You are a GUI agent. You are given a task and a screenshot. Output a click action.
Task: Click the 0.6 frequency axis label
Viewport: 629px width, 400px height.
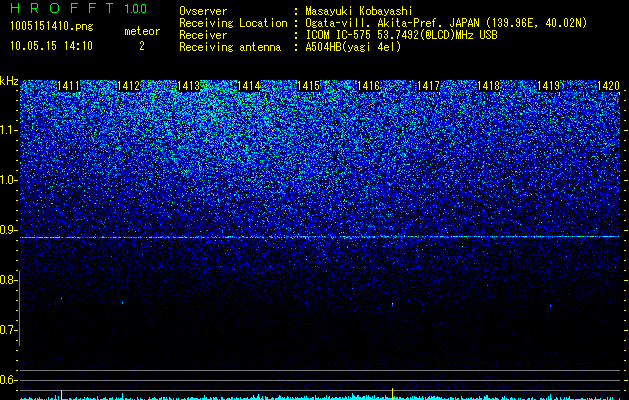coord(8,380)
